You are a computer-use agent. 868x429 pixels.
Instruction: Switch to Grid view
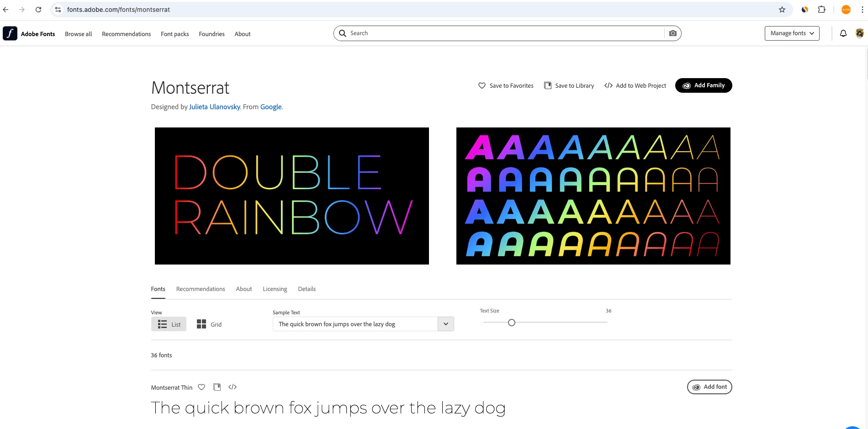point(209,324)
